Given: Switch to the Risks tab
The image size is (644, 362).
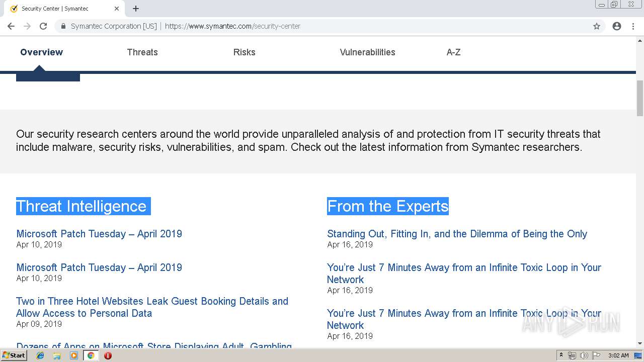Looking at the screenshot, I should point(245,52).
